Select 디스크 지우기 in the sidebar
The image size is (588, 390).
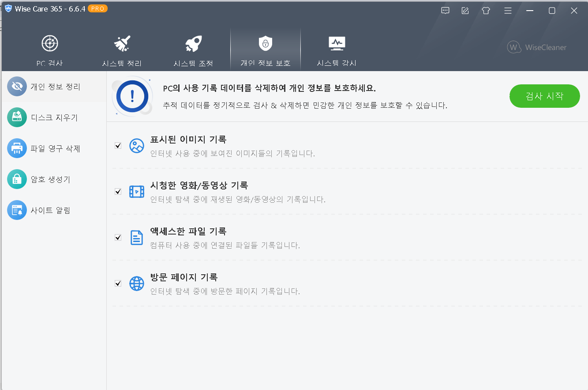point(54,117)
